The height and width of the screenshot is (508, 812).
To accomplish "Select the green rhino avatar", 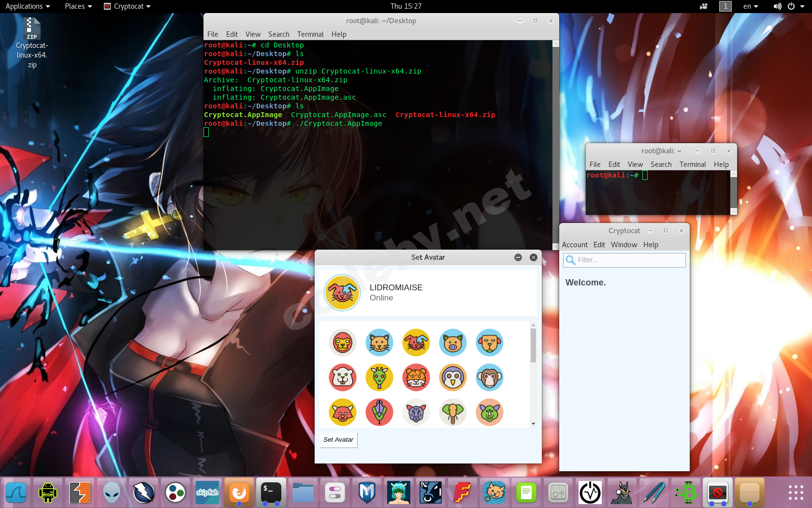I will point(490,412).
